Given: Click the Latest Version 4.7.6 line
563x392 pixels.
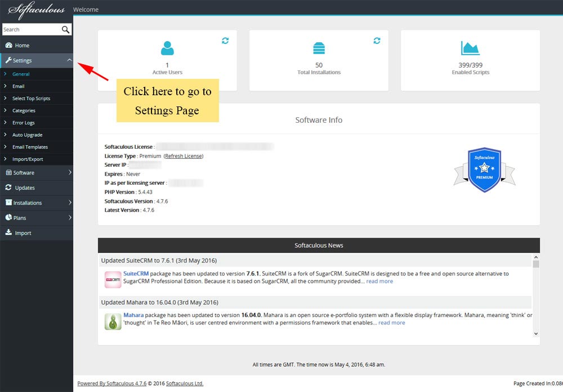Looking at the screenshot, I should pyautogui.click(x=129, y=210).
